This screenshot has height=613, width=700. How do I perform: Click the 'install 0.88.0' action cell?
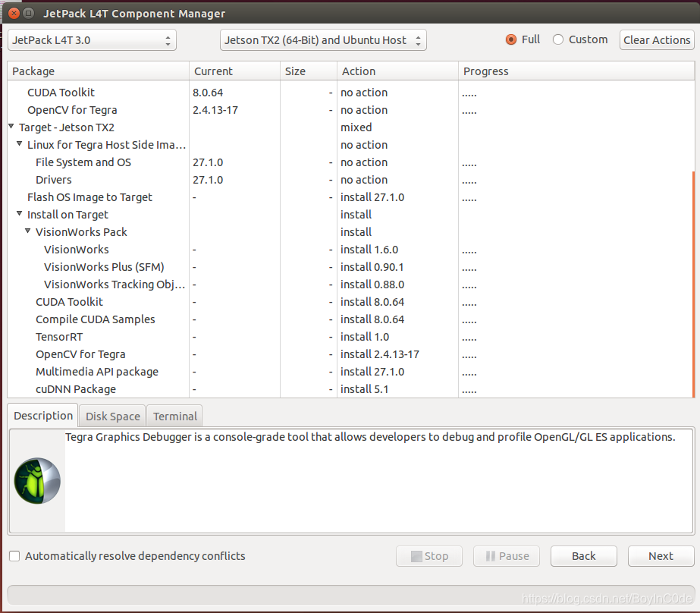tap(372, 284)
